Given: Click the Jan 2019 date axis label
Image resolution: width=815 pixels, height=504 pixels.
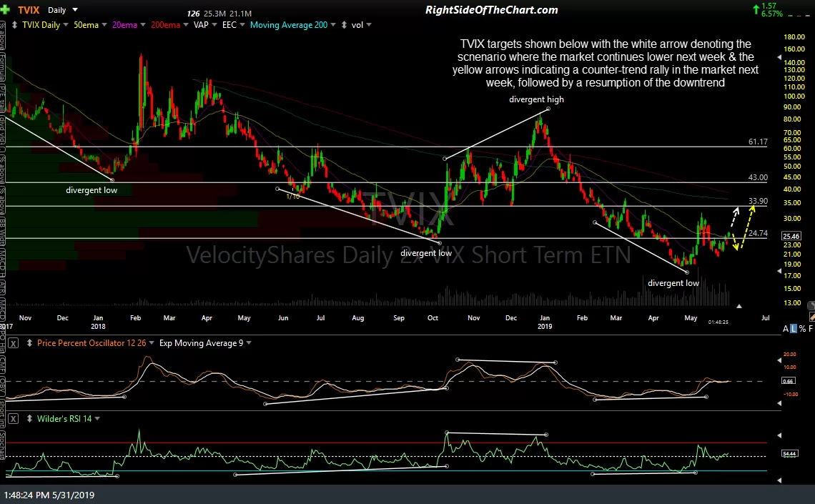Looking at the screenshot, I should coord(545,322).
